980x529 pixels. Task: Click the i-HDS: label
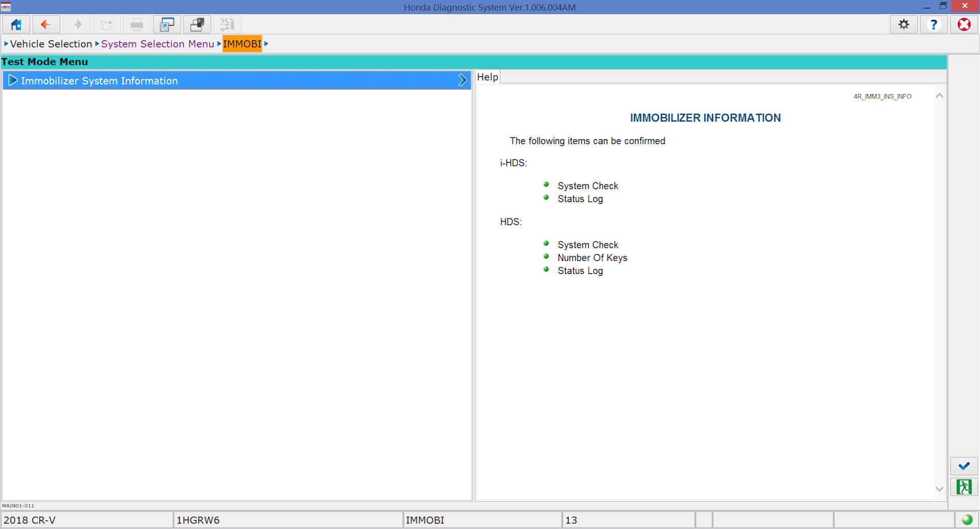(513, 163)
